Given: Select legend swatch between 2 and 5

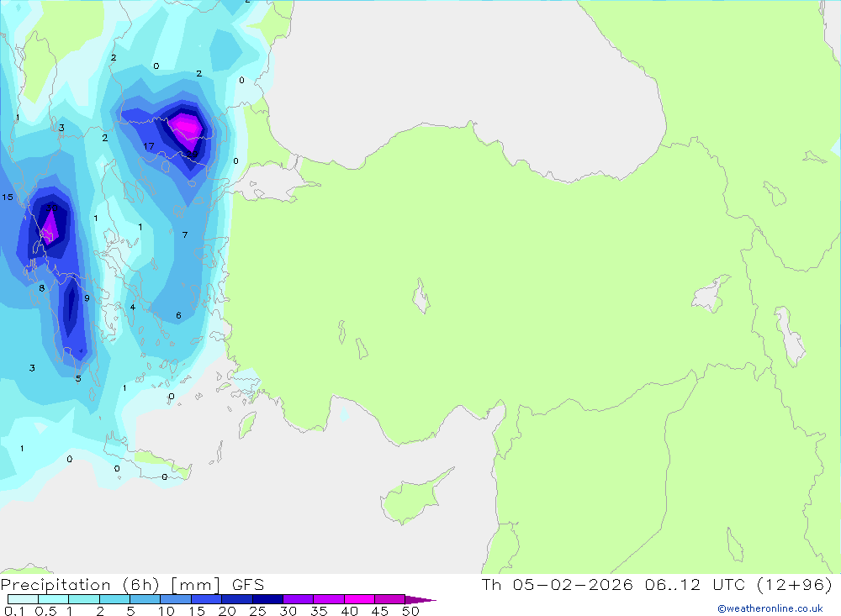Looking at the screenshot, I should coord(114,599).
